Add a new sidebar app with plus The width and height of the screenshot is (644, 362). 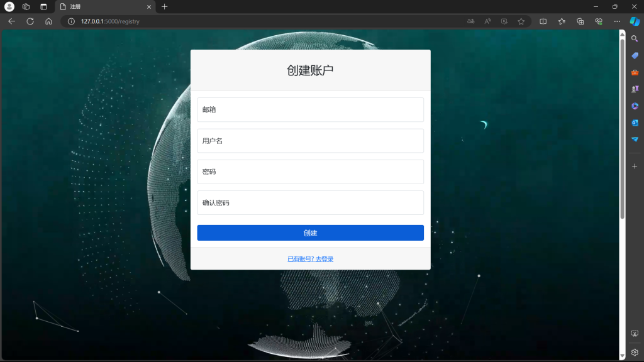[x=635, y=166]
